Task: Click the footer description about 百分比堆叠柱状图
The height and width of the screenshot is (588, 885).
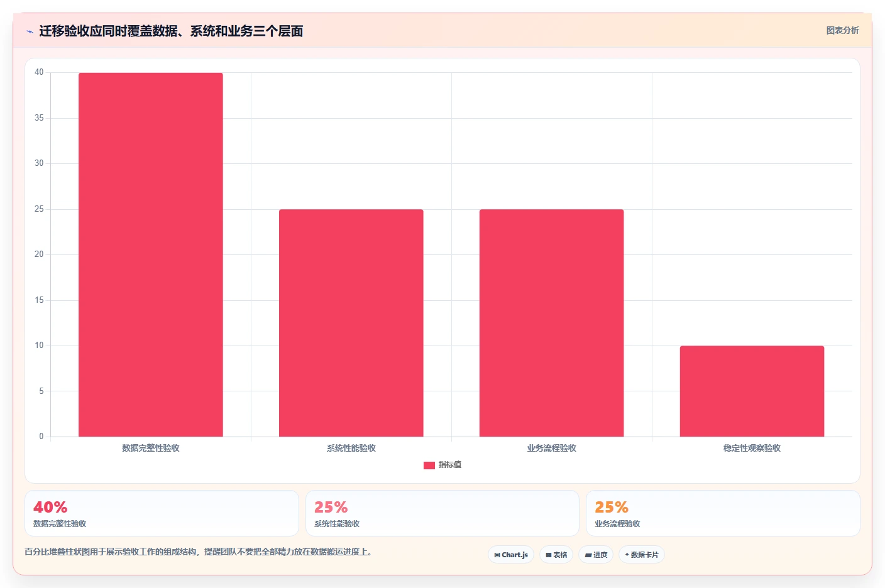Action: point(198,552)
